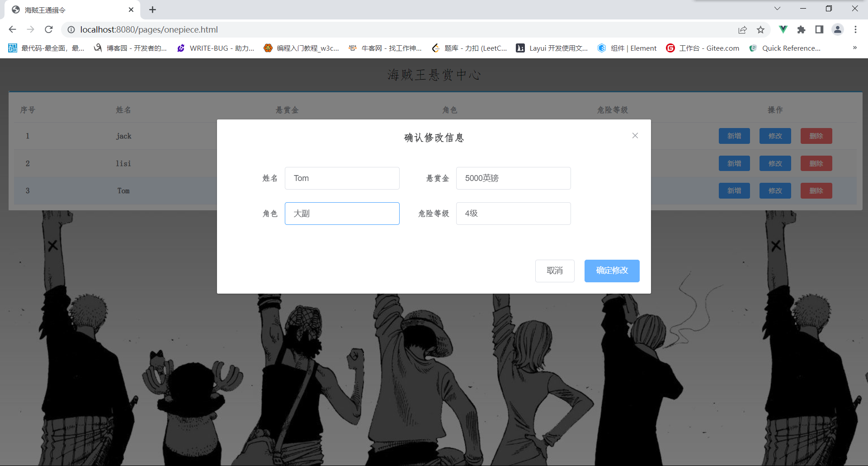Reload the page
This screenshot has width=868, height=466.
(49, 29)
